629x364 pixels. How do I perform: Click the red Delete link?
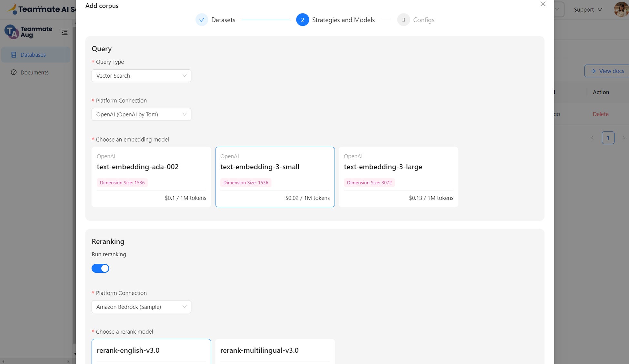600,114
